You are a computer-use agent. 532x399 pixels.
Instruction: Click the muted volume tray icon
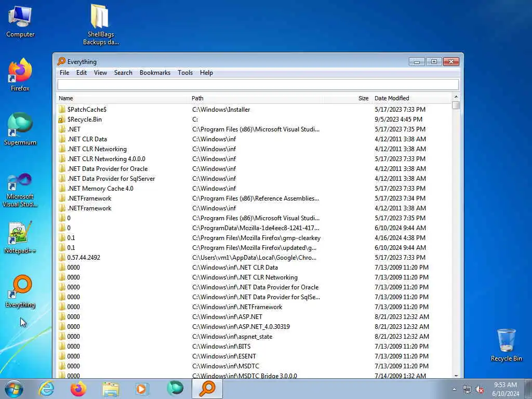pyautogui.click(x=480, y=390)
